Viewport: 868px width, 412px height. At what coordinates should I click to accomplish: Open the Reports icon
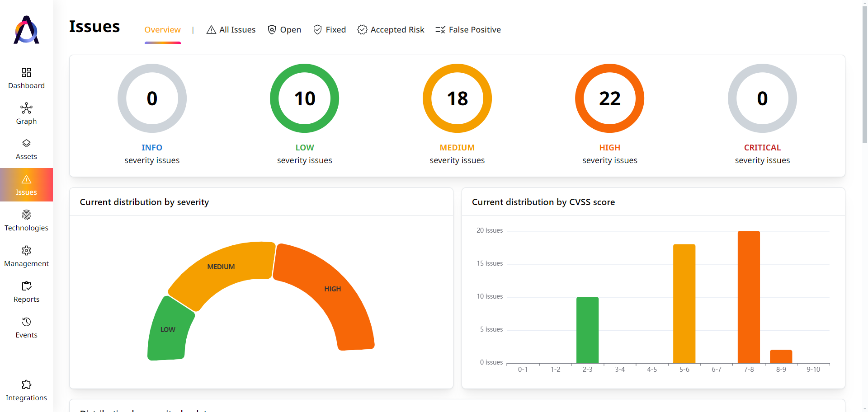click(26, 286)
